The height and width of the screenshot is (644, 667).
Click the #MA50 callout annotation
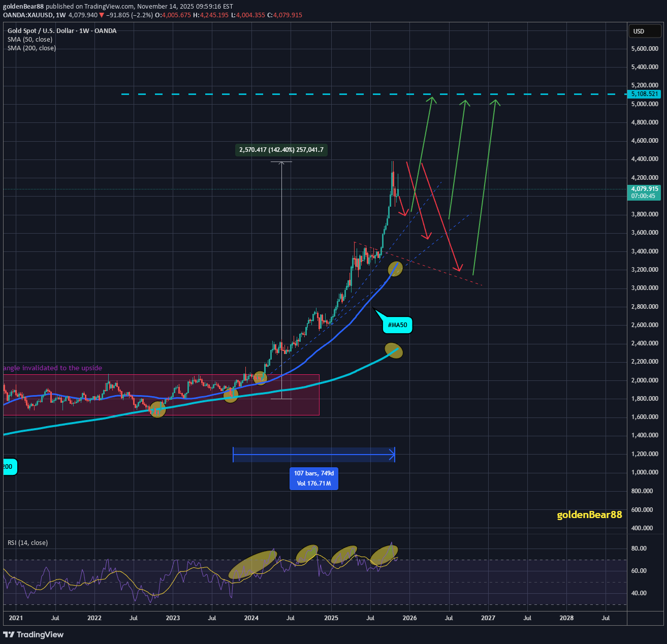(397, 325)
